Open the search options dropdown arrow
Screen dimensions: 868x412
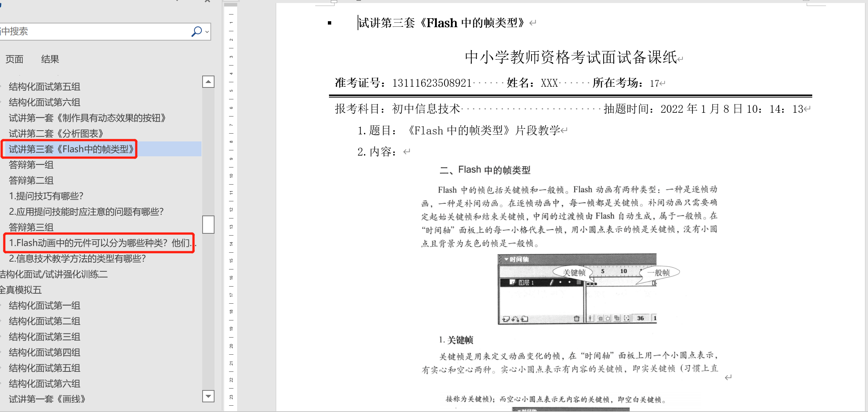[x=207, y=32]
